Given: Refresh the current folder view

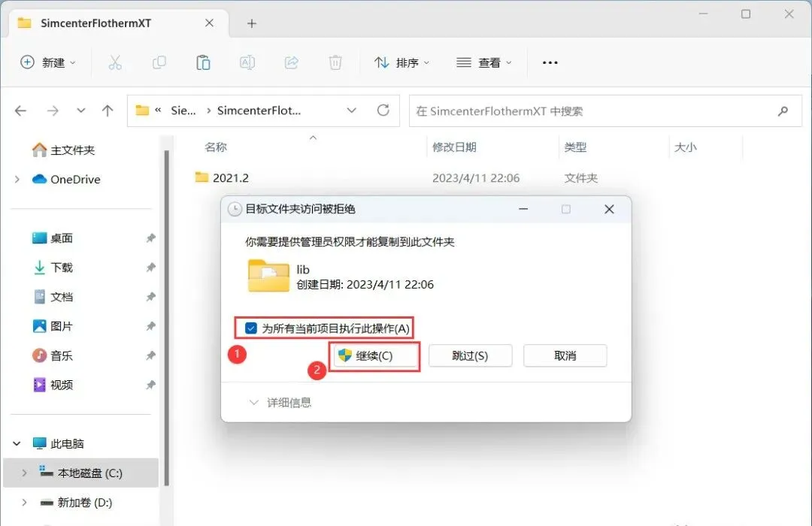Looking at the screenshot, I should (383, 110).
